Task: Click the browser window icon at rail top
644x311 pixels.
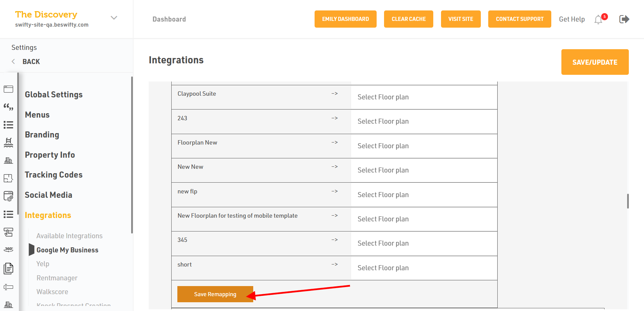Action: coord(8,89)
